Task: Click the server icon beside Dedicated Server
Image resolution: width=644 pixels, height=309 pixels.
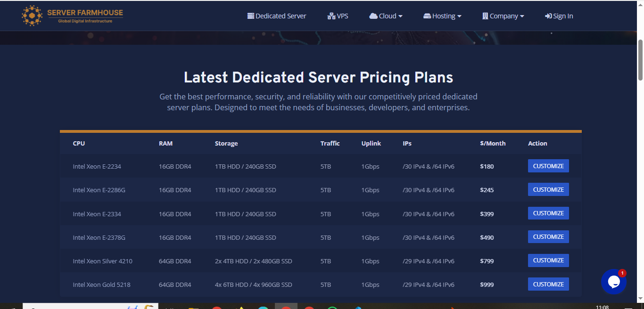Action: coord(250,16)
